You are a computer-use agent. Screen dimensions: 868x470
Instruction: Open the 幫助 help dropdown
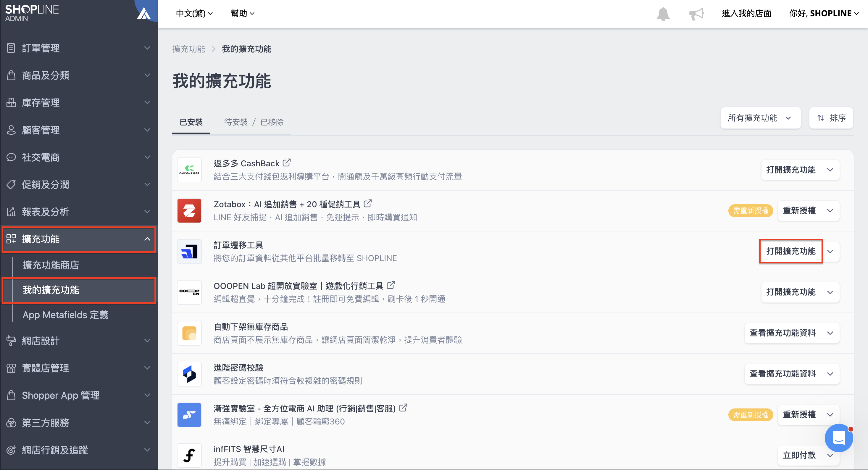point(243,14)
